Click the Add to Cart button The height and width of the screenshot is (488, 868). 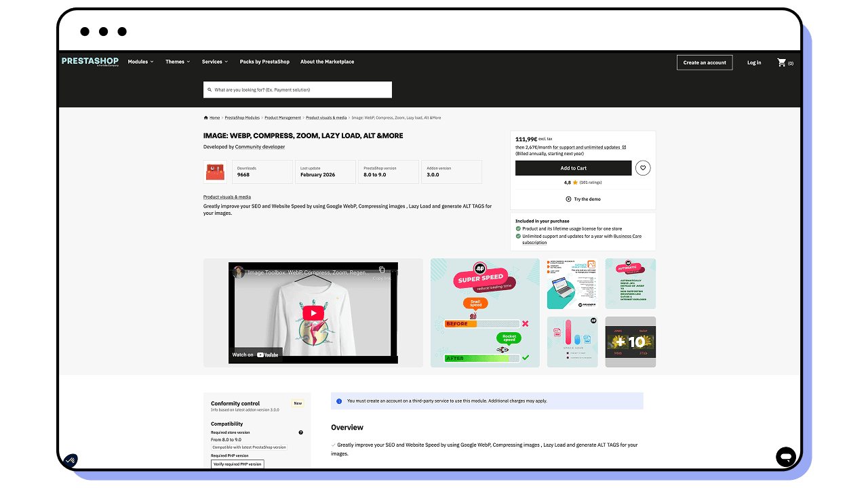pos(573,168)
